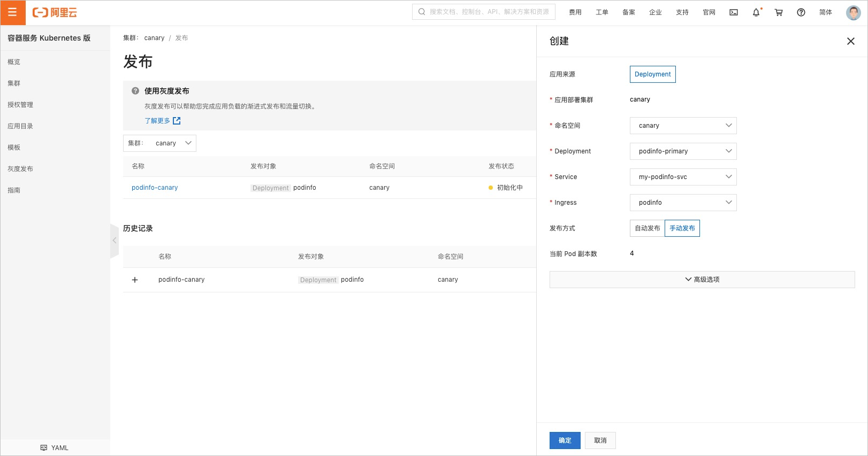Click 工单 in top navigation
Screen dimensions: 868x456
(x=602, y=12)
